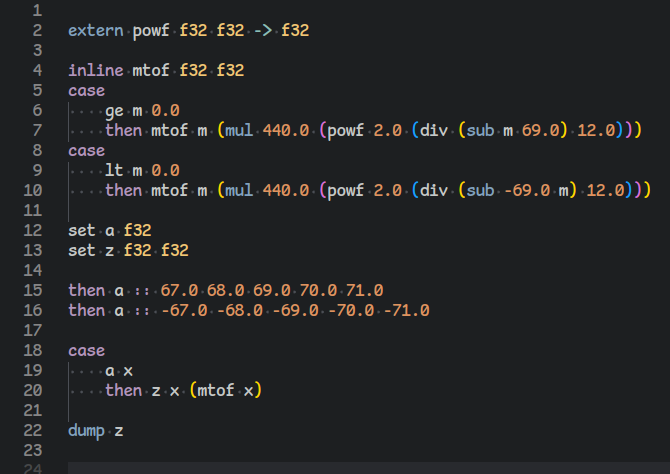Viewport: 670px width, 474px height.
Task: Click the "case" keyword on line 8
Action: (x=86, y=151)
